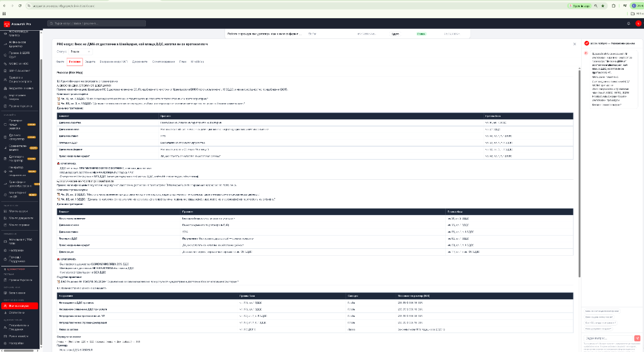
Task: Open the Work browser profile button
Action: pos(638,6)
